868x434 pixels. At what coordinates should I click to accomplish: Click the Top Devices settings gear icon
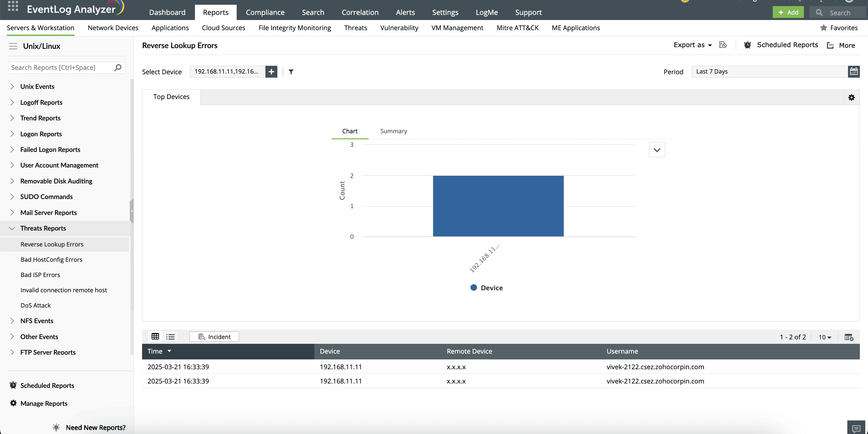(851, 98)
